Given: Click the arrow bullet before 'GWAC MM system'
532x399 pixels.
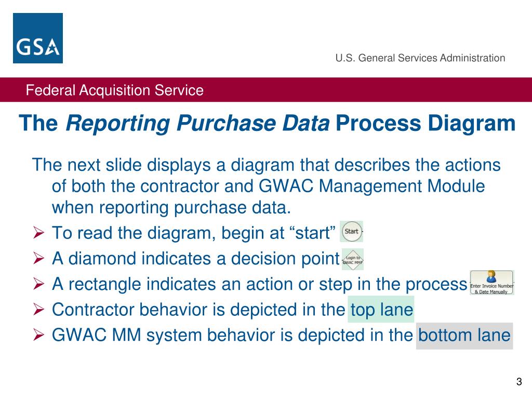Looking at the screenshot, I should pyautogui.click(x=38, y=335).
